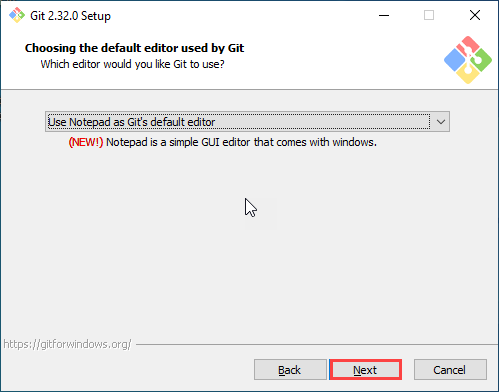Click the "Git 2.32.0 Setup" title text
Image resolution: width=499 pixels, height=392 pixels.
coord(70,16)
